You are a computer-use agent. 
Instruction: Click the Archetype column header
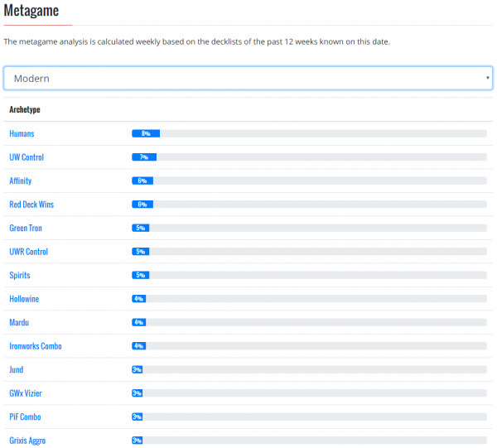(25, 109)
